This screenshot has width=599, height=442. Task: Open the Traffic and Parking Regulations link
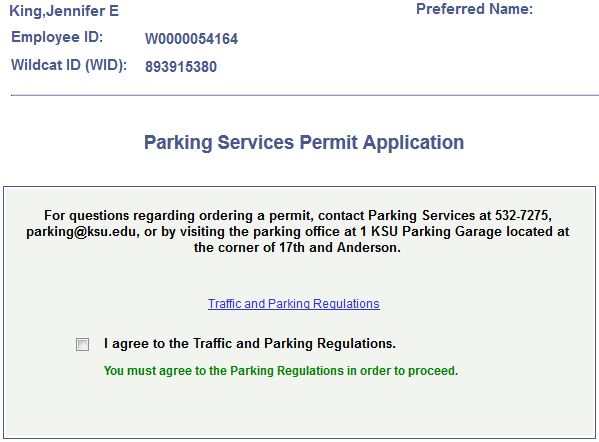point(293,304)
